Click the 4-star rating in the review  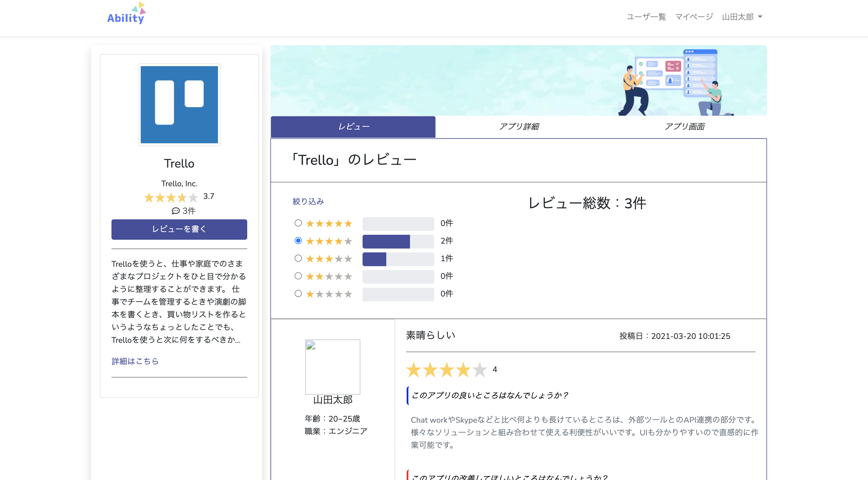(x=446, y=370)
